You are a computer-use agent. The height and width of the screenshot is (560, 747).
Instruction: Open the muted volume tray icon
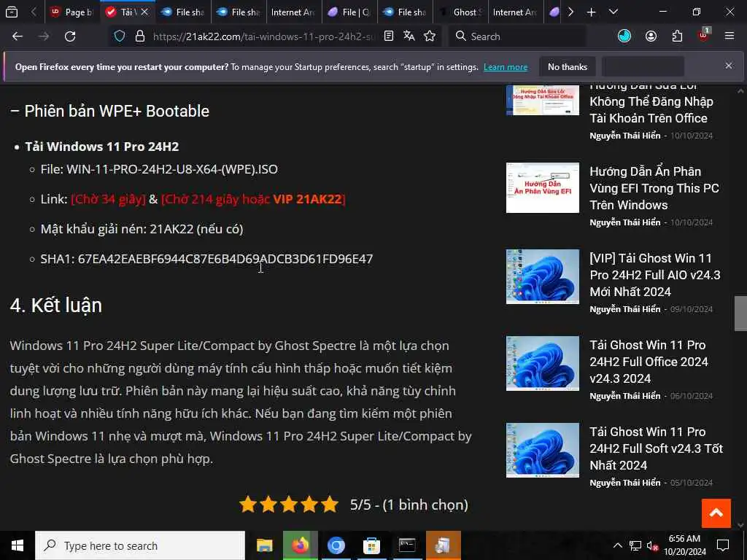coord(652,545)
